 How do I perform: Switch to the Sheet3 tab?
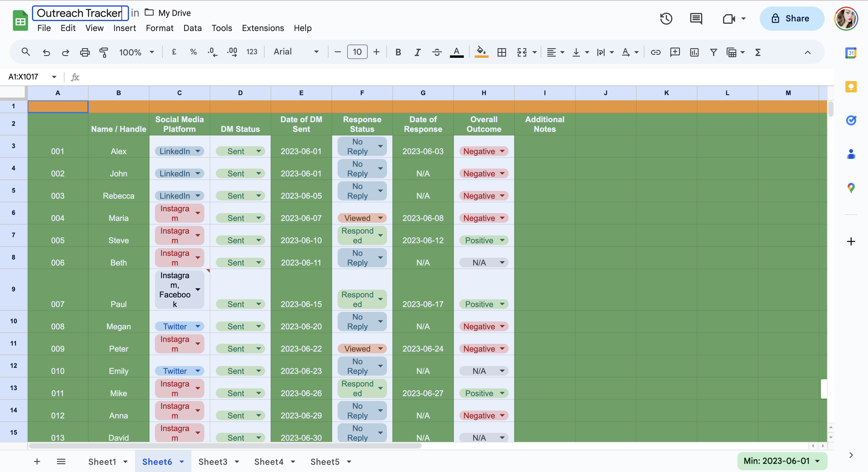point(212,461)
